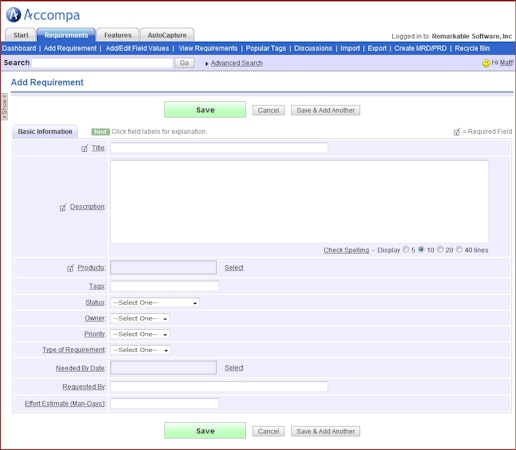The width and height of the screenshot is (516, 450).
Task: Select the 40 lines display radio
Action: point(459,249)
